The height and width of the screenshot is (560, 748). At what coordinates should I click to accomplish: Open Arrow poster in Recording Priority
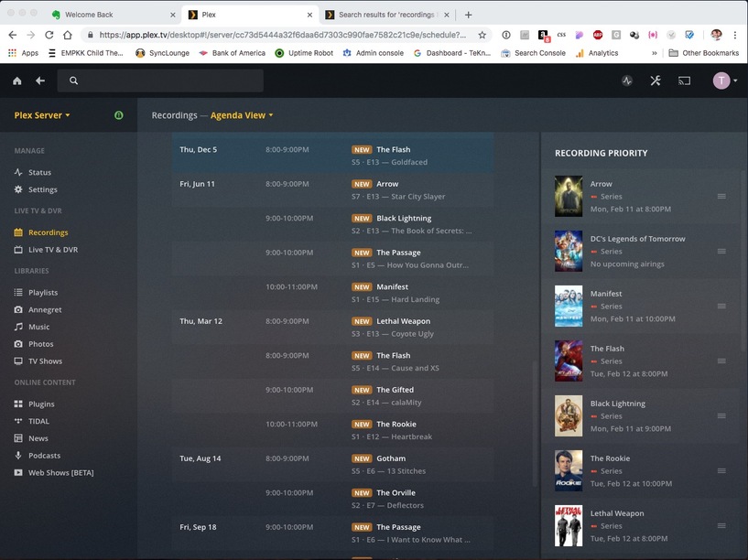click(569, 196)
